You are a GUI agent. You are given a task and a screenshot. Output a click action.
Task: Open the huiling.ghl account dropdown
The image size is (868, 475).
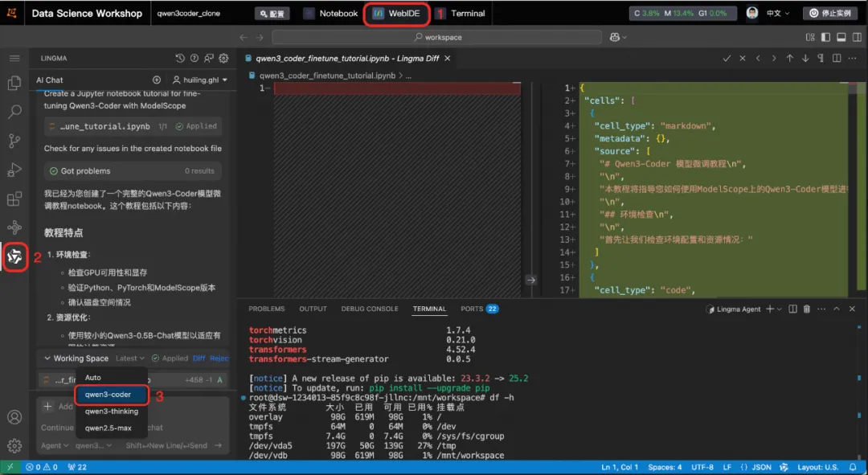click(x=200, y=80)
